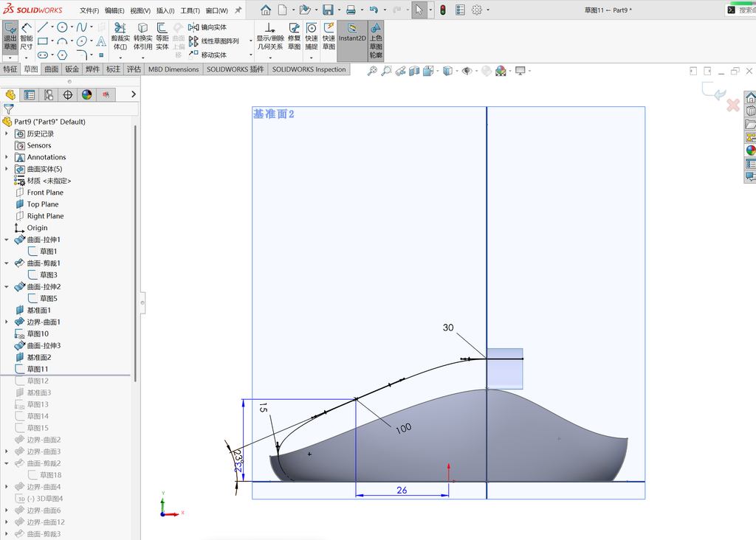
Task: Collapse the 曲面-拉伸1 feature node
Action: (6, 240)
